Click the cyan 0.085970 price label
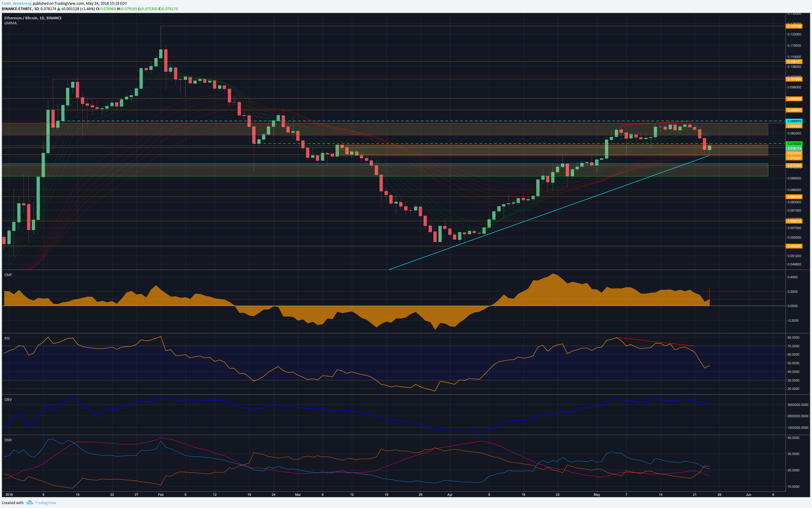 coord(794,121)
